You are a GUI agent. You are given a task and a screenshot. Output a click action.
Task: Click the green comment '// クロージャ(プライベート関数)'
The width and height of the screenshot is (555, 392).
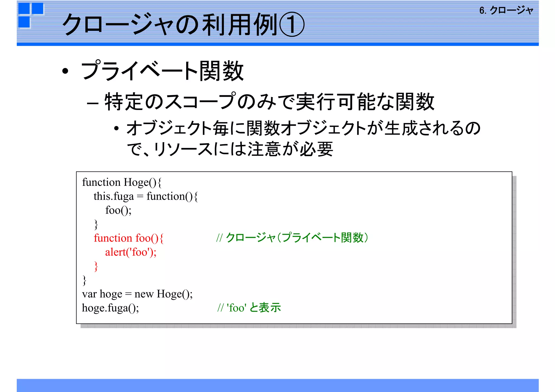coord(292,238)
